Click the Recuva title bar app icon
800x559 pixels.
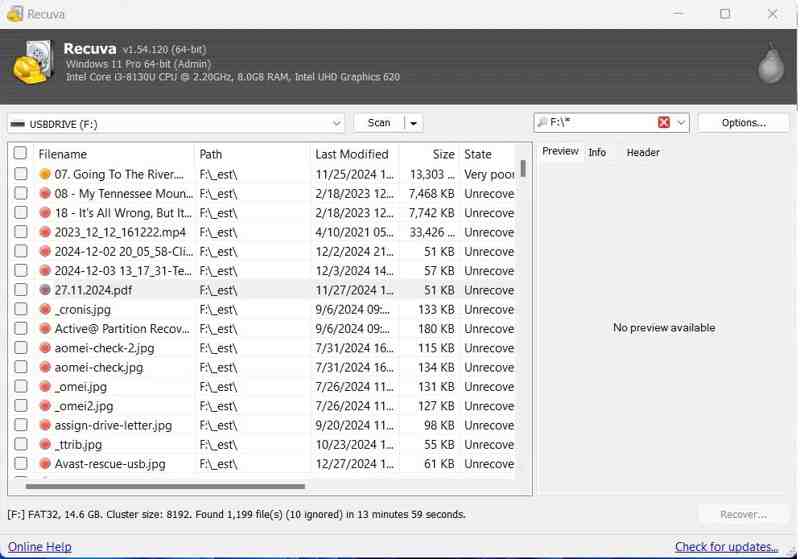tap(15, 14)
